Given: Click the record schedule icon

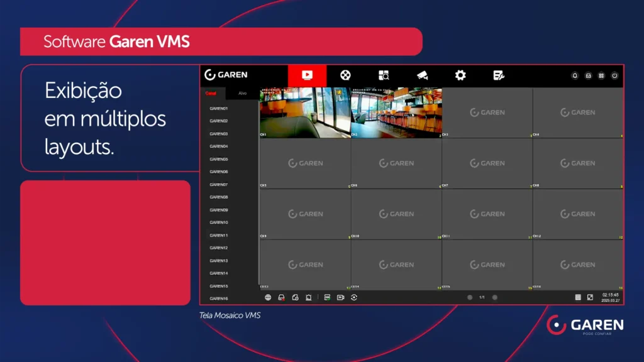Looking at the screenshot, I should [295, 297].
